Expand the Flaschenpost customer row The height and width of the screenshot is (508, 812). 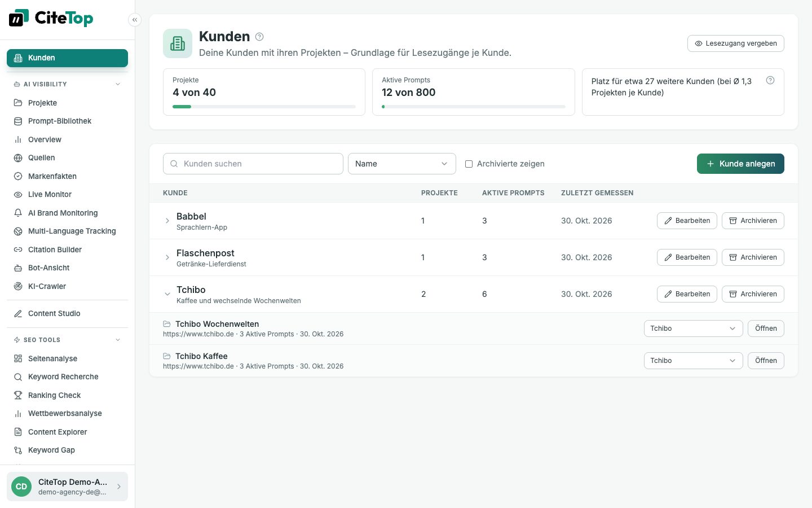pos(167,257)
